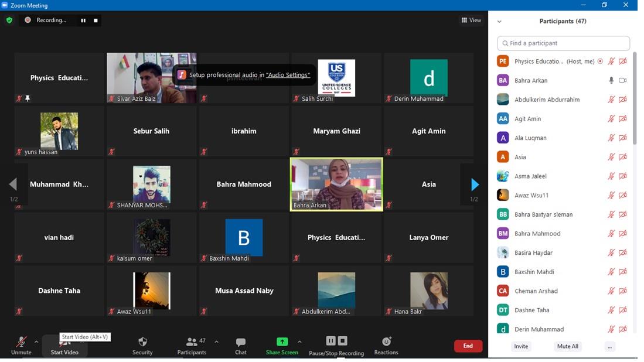Toggle Start Video camera button

tap(64, 347)
